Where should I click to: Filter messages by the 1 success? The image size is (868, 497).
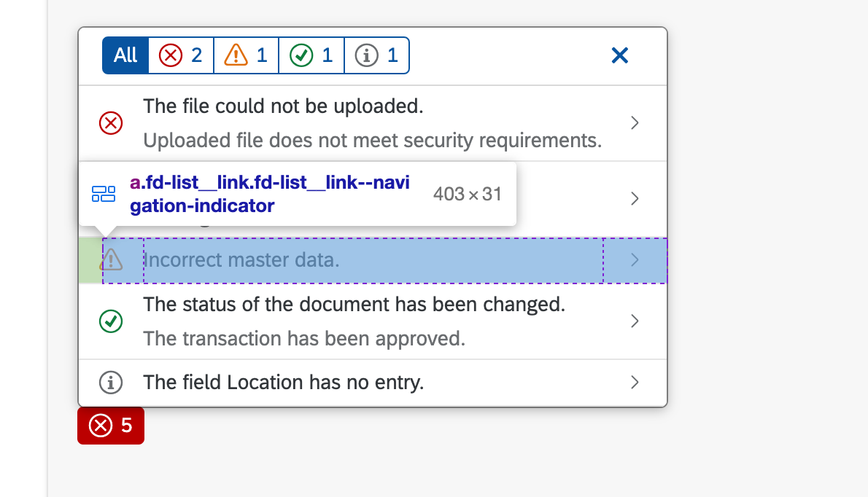pos(311,55)
